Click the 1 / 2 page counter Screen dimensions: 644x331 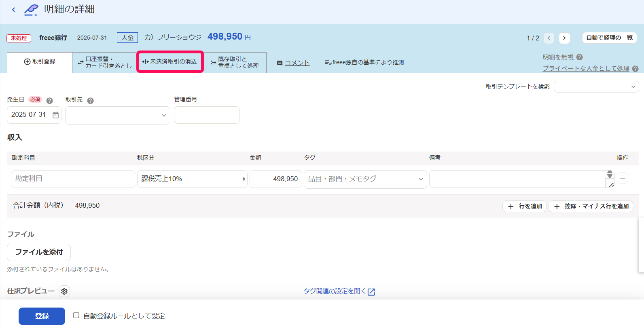[x=533, y=38]
